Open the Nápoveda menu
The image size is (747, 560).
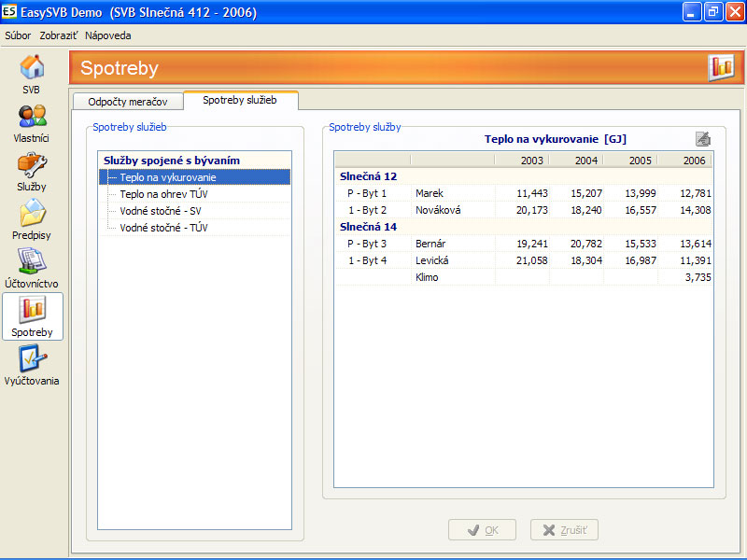(x=107, y=35)
